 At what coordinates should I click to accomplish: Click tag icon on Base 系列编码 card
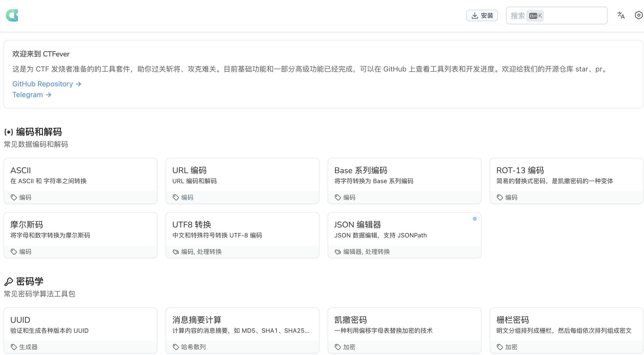(x=338, y=197)
